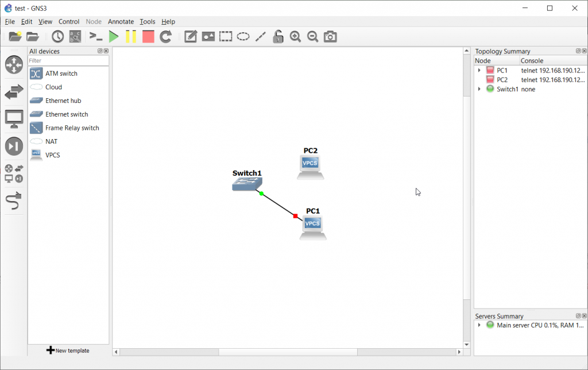Select PC2 VPCS node on canvas
Screen dimensions: 588x370
[x=310, y=168]
